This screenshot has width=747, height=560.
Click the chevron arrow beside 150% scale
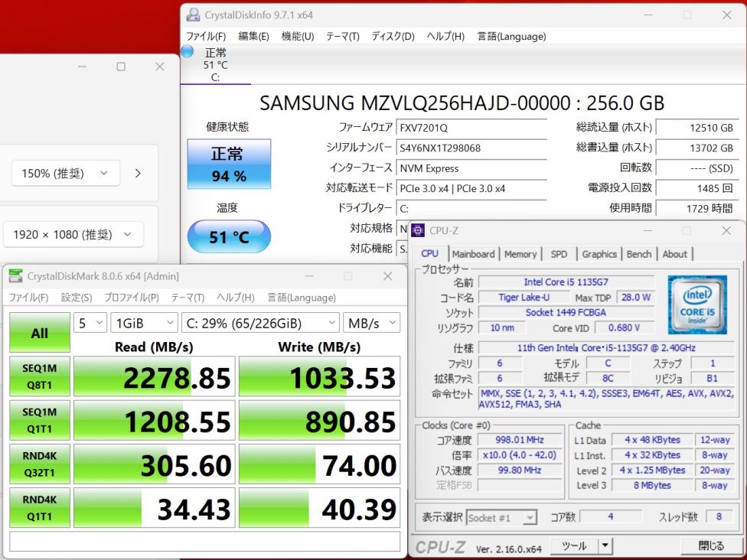pyautogui.click(x=138, y=174)
